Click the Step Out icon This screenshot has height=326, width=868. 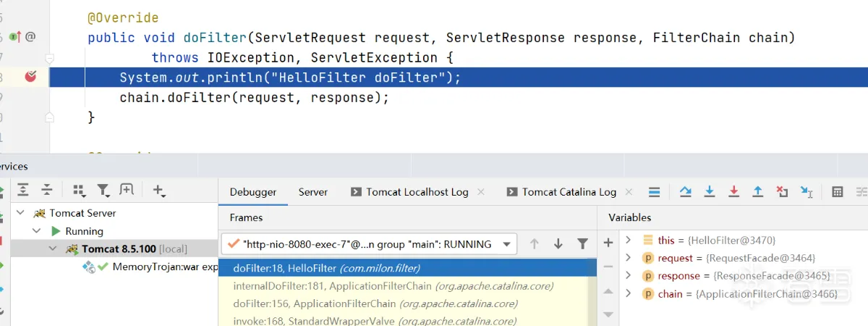tap(757, 192)
